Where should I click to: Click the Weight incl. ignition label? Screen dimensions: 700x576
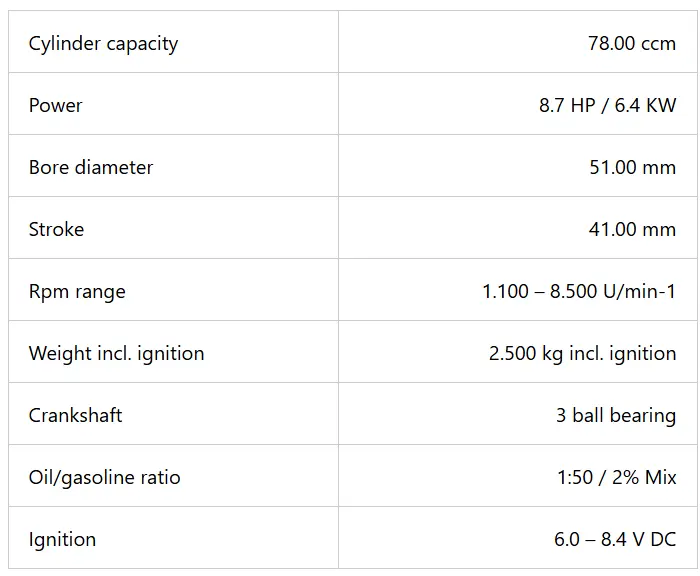click(116, 353)
